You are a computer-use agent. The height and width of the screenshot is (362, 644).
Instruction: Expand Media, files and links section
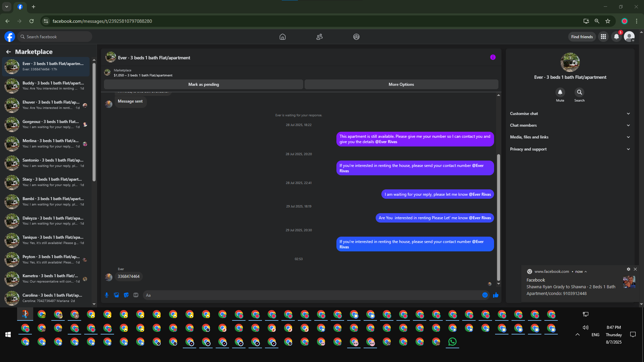(x=570, y=137)
